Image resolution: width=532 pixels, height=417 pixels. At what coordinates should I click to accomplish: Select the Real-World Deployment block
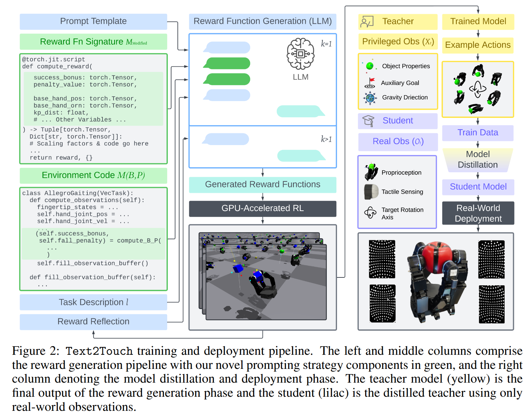click(478, 213)
